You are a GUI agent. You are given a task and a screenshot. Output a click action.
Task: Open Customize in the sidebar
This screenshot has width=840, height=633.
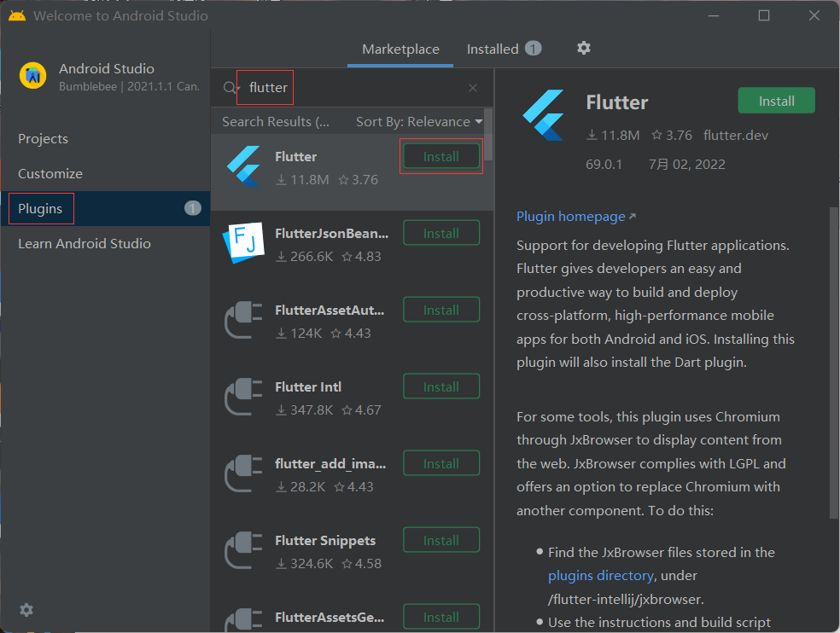coord(106,173)
